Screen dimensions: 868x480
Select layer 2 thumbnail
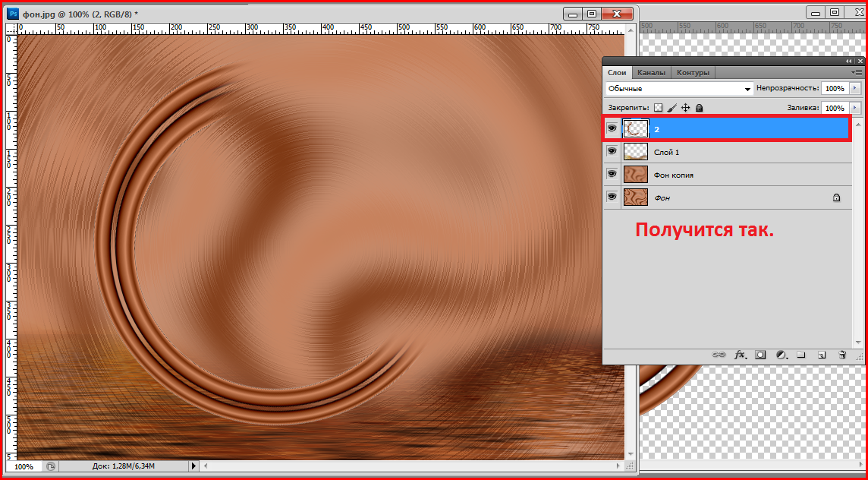[636, 128]
